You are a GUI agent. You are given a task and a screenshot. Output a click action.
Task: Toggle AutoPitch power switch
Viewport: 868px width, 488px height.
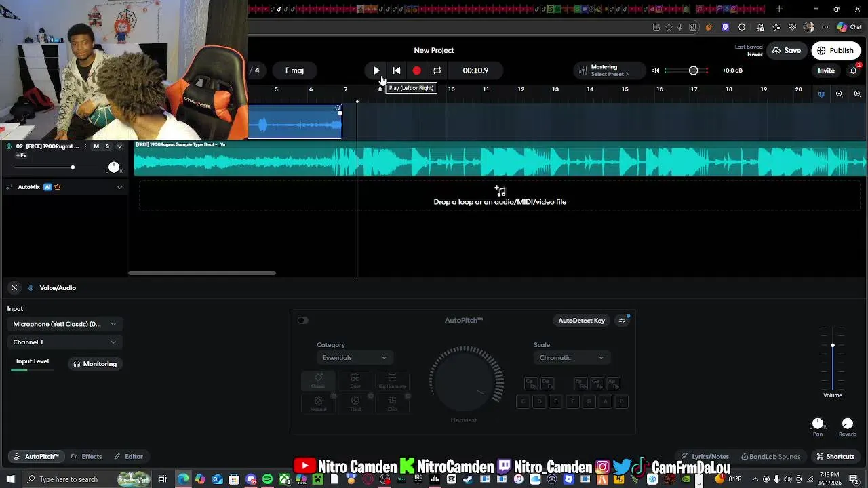pyautogui.click(x=302, y=321)
